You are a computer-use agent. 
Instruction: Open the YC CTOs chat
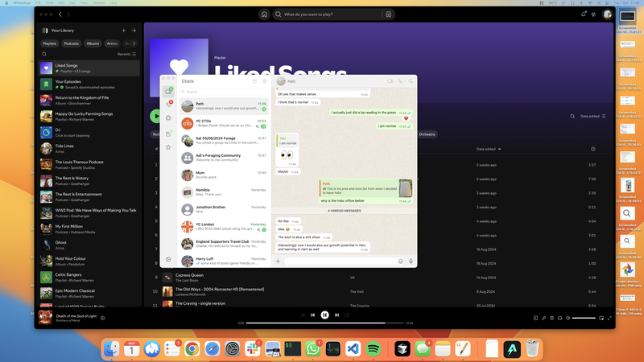pos(225,123)
